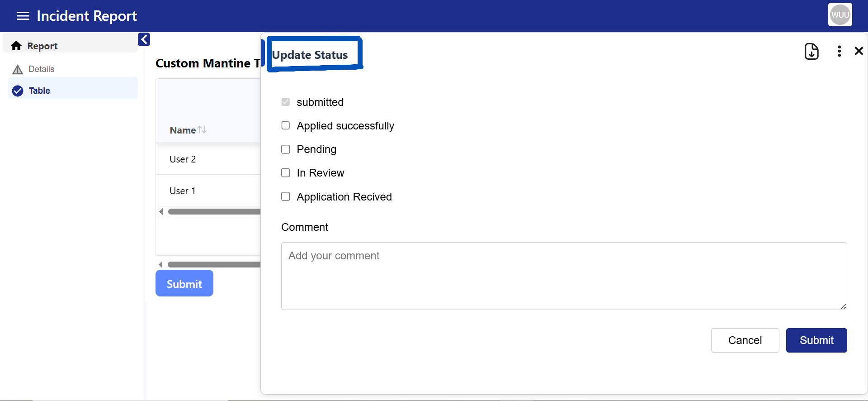Viewport: 868px width, 401px height.
Task: Click the download document icon
Action: pyautogui.click(x=811, y=51)
